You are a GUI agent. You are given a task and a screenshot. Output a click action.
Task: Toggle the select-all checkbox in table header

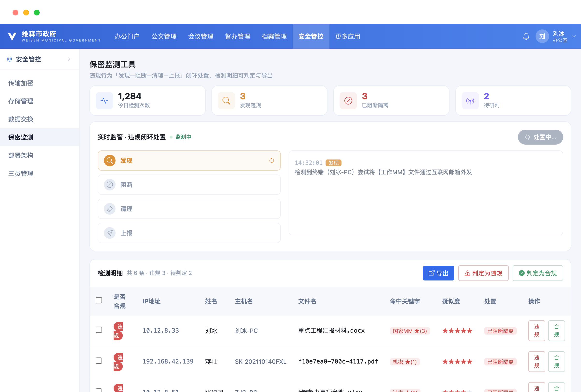(x=99, y=300)
